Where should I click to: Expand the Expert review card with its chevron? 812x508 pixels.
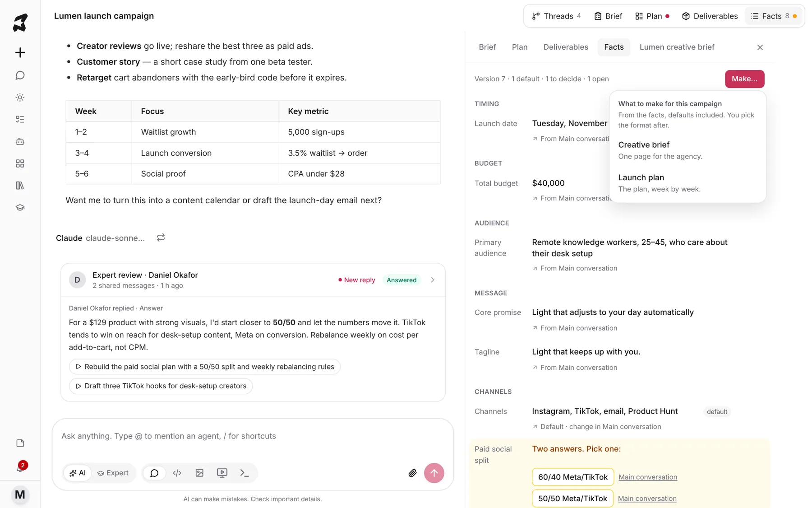point(433,280)
